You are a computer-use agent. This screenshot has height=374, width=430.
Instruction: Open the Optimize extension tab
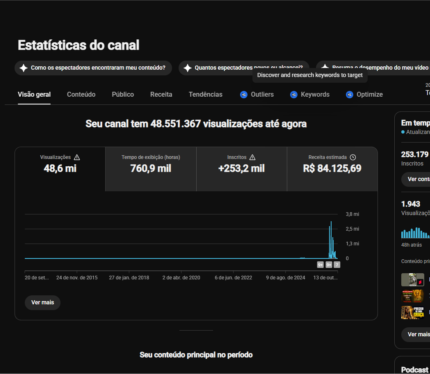[364, 95]
